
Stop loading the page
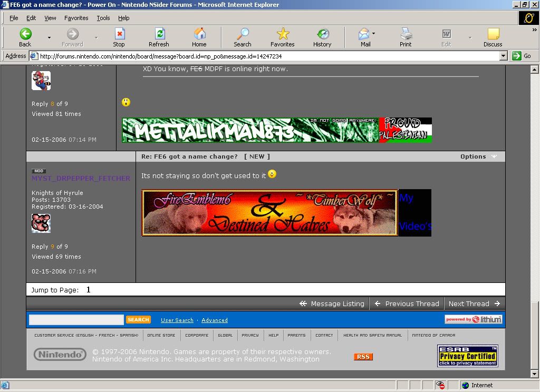(x=119, y=37)
